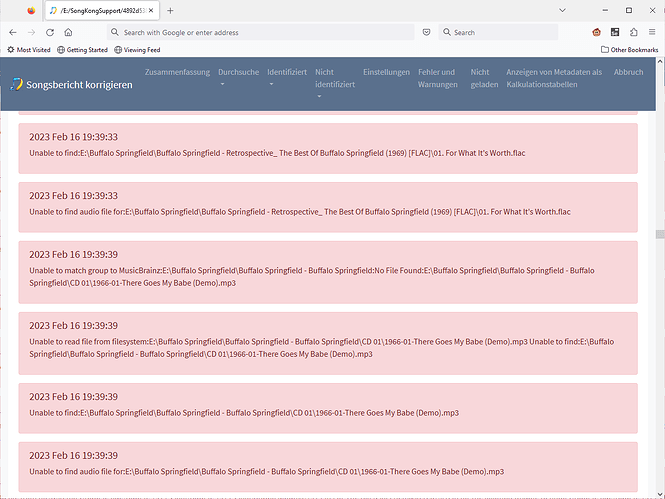Go back to previous page
Viewport: 665px width, 499px height.
(13, 32)
